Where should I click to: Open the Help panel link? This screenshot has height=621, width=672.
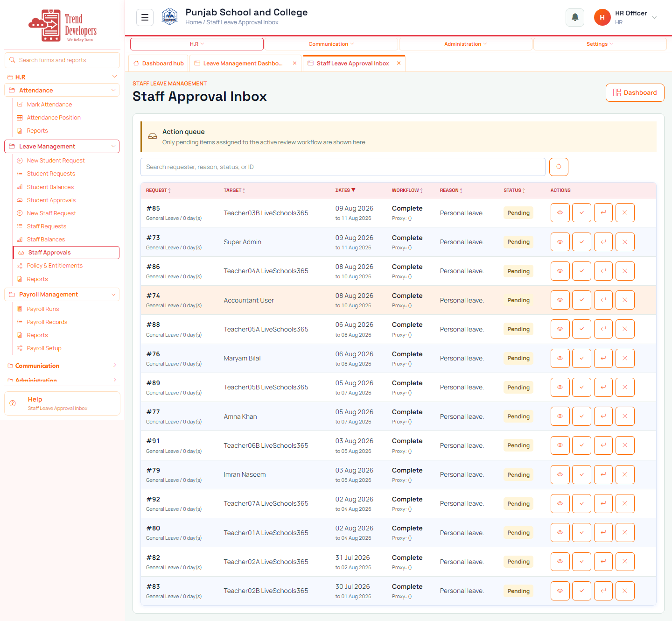coord(62,403)
